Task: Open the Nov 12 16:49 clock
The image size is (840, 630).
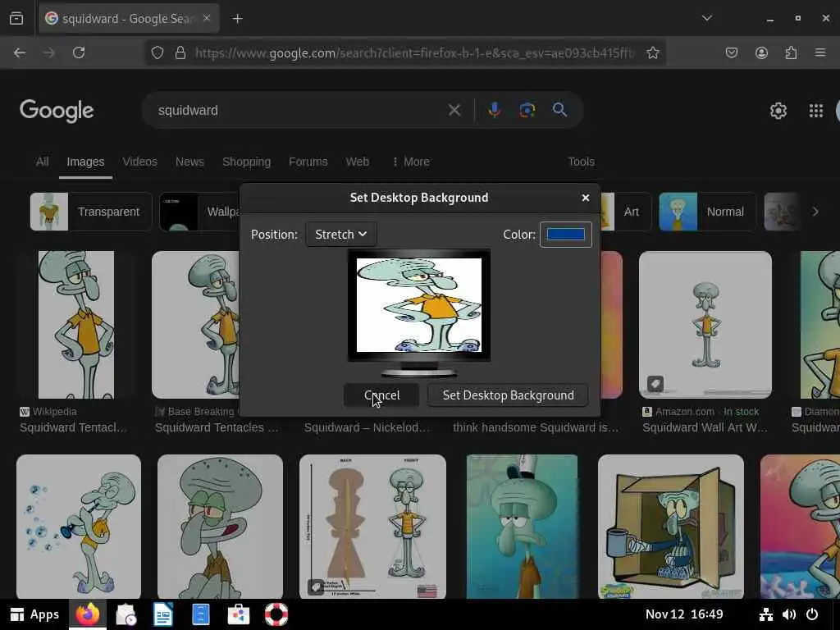Action: click(x=684, y=614)
